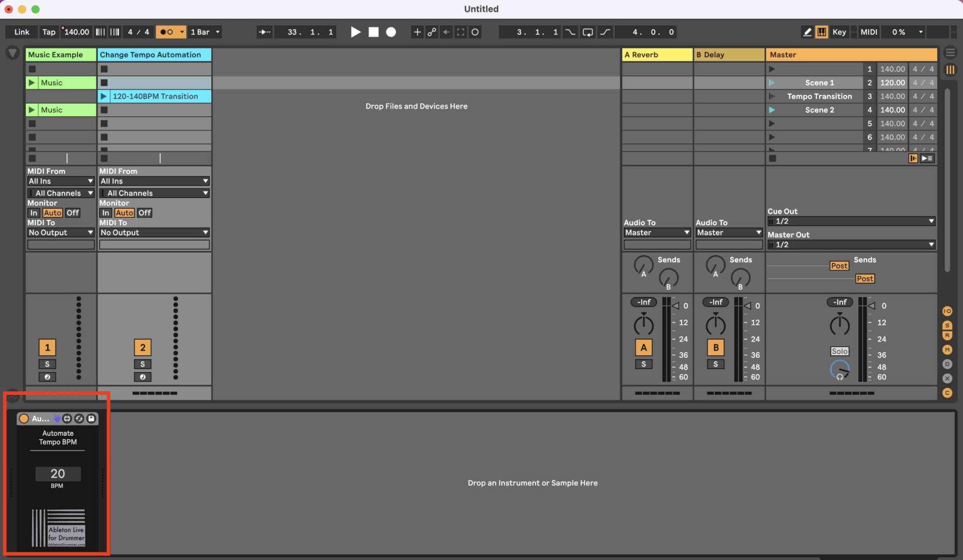Toggle the Follow playback arrow icon
The image size is (963, 560).
pyautogui.click(x=264, y=32)
